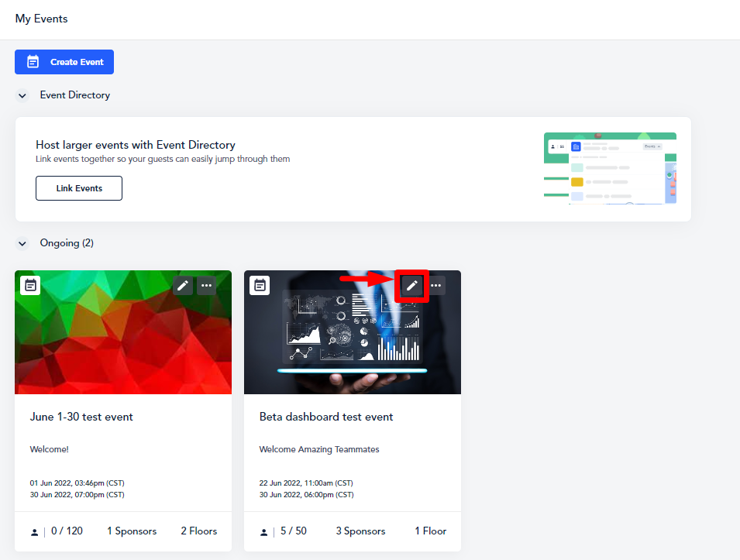The height and width of the screenshot is (560, 740).
Task: Click '01 Jun 2022, 03:46pm (CST)' start date
Action: point(77,483)
